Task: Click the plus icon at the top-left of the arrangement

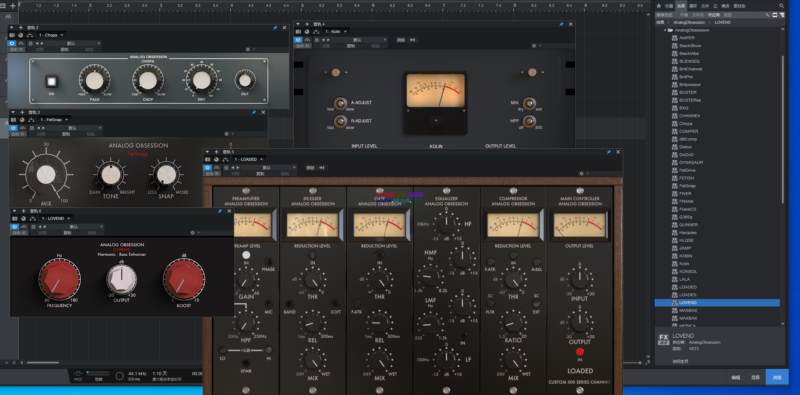Action: tap(13, 6)
